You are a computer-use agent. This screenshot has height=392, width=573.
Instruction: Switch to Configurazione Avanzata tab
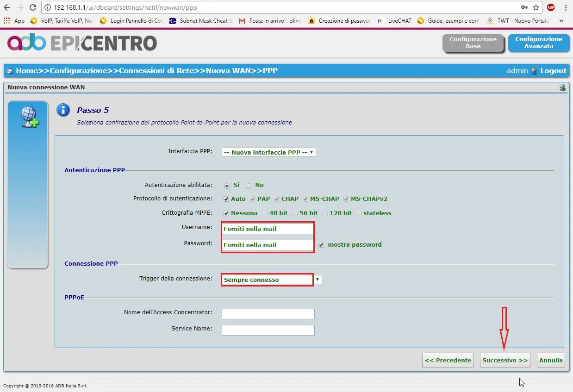(538, 43)
